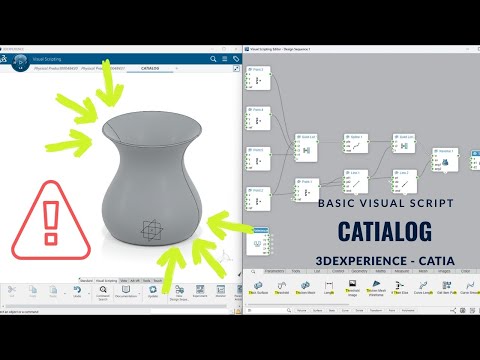Click the New Design Sequence icon
Viewport: 480px width, 360px height.
click(x=179, y=289)
